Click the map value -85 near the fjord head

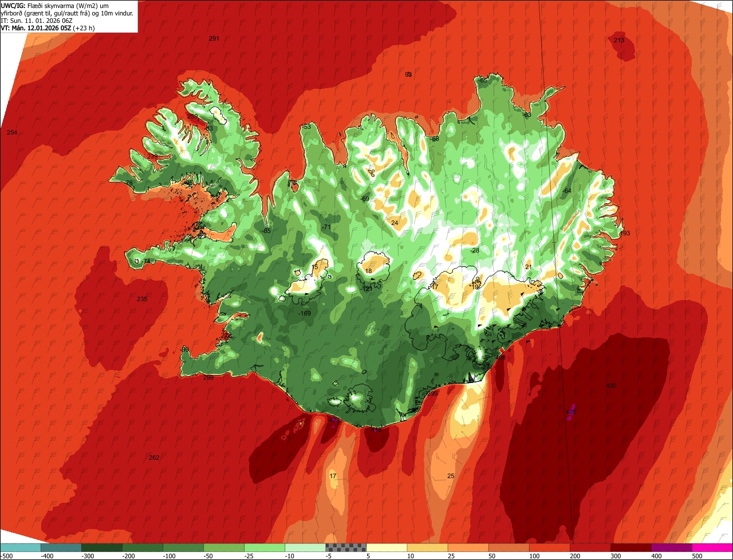tap(266, 231)
